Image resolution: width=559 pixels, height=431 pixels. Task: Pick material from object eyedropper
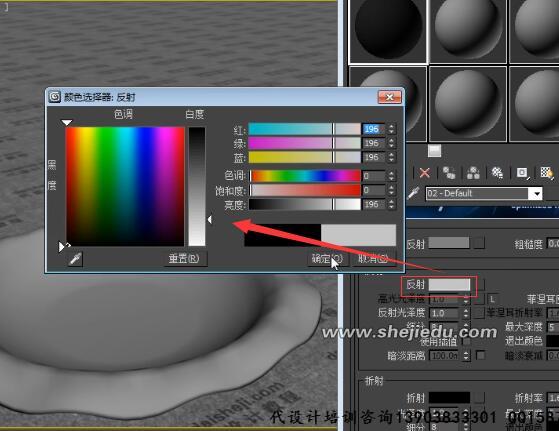tap(413, 194)
